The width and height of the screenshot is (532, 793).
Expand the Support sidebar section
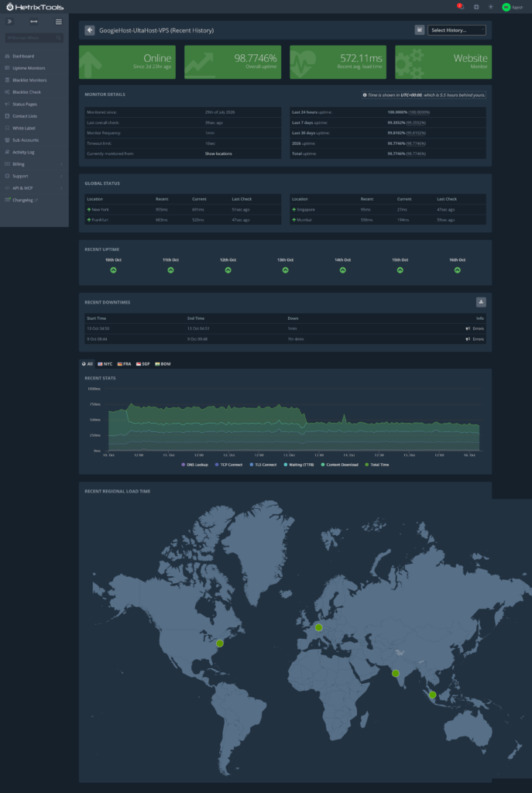pyautogui.click(x=34, y=176)
